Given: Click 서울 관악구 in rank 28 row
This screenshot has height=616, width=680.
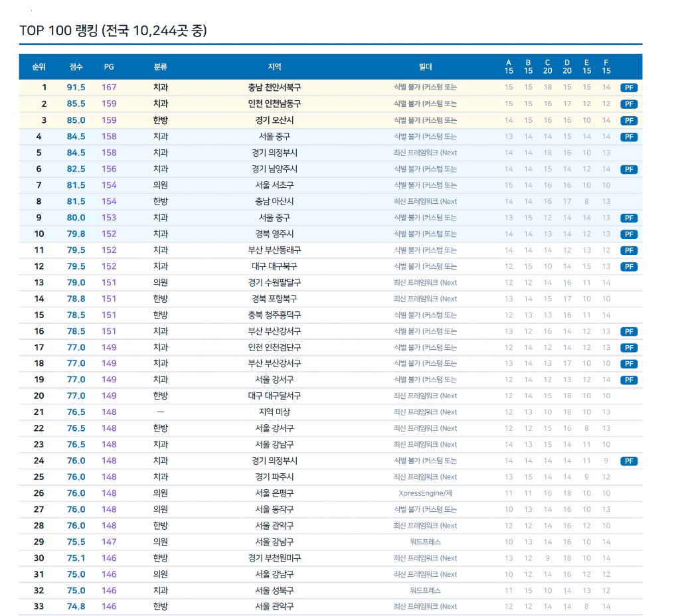Looking at the screenshot, I should tap(274, 526).
